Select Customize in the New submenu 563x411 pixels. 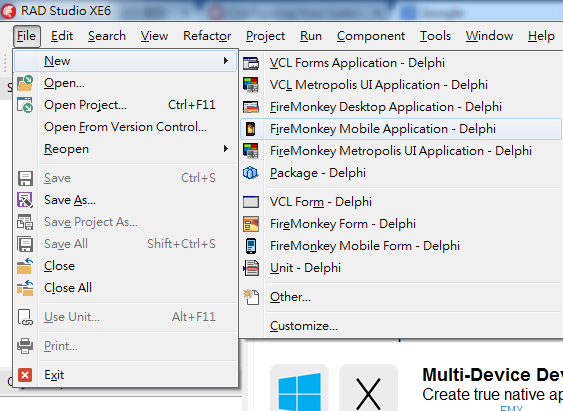(304, 326)
